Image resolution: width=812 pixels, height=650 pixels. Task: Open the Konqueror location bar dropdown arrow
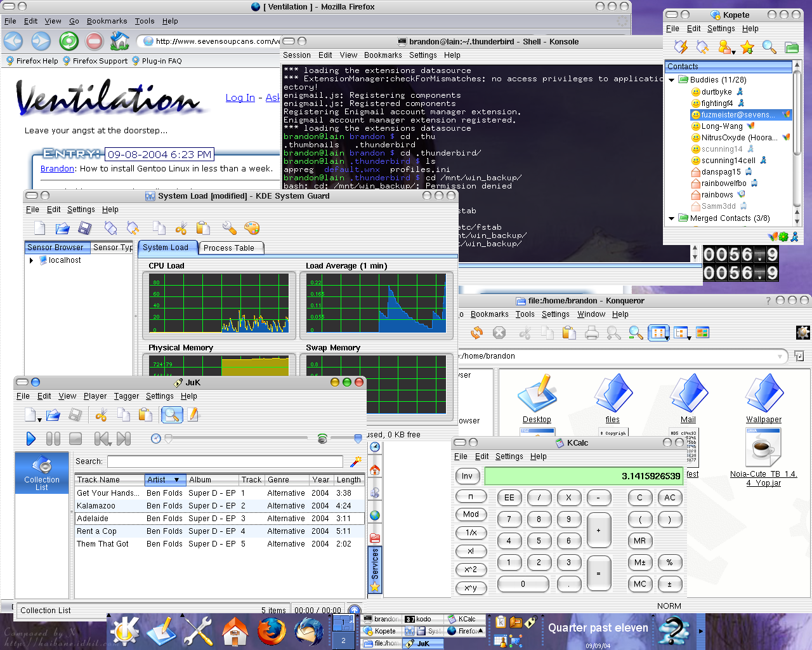(780, 357)
